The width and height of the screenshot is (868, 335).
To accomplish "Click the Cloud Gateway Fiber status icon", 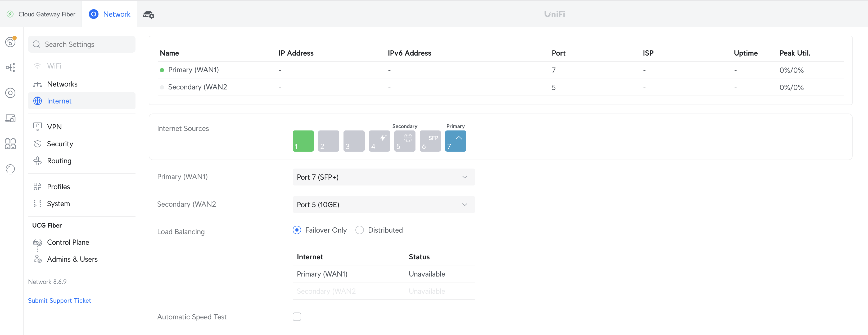I will 10,14.
